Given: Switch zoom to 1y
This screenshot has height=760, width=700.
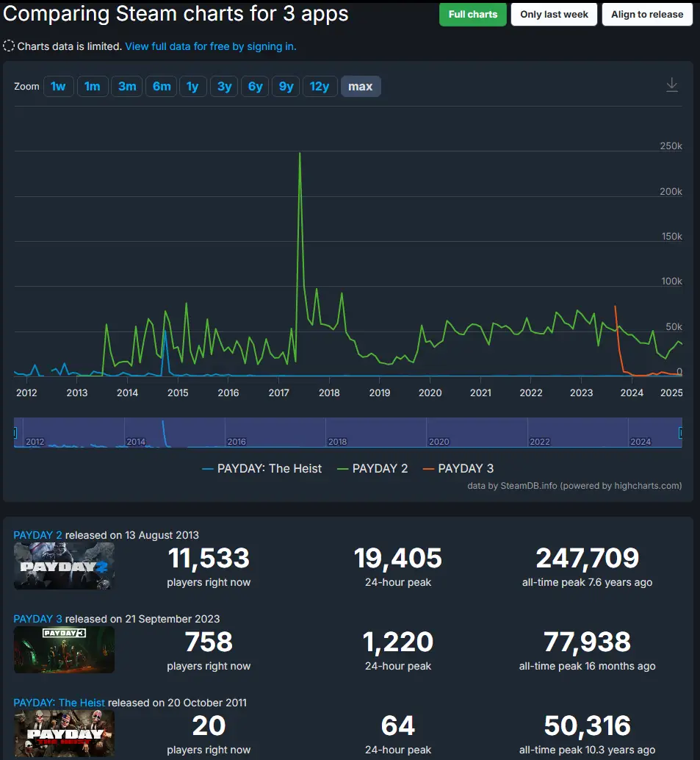Looking at the screenshot, I should 192,86.
